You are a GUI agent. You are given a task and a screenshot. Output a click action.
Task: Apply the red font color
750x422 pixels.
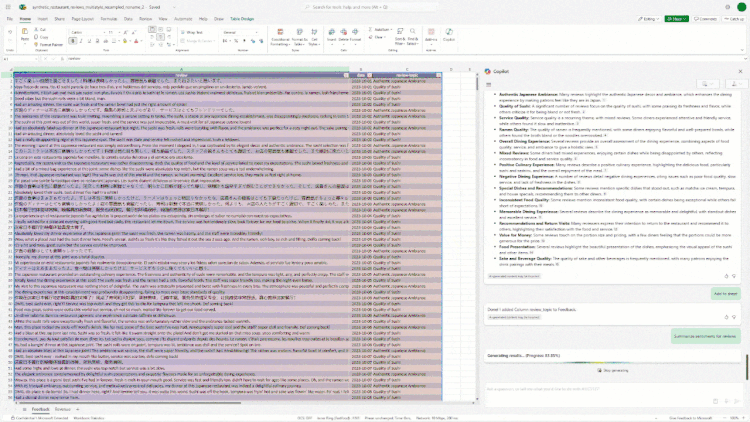click(x=136, y=41)
